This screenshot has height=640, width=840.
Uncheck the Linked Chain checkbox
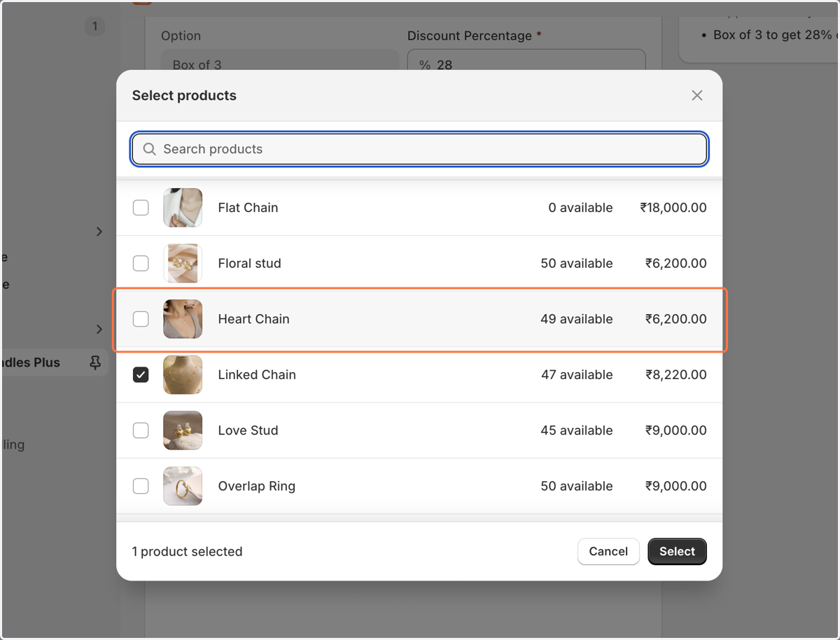coord(141,375)
